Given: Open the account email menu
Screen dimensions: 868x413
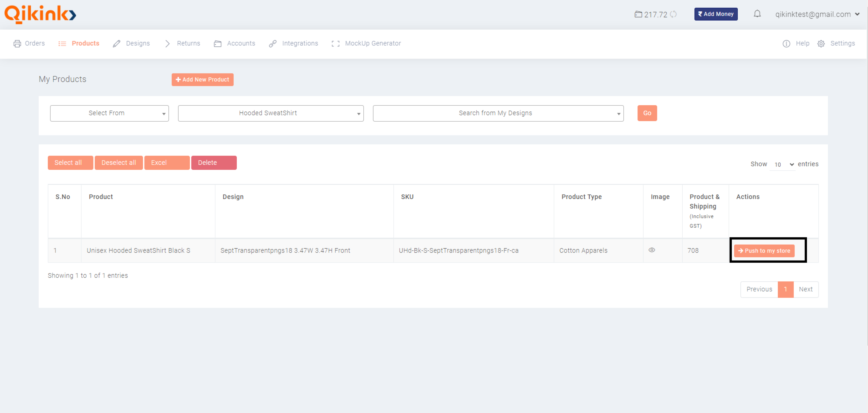Looking at the screenshot, I should click(817, 14).
